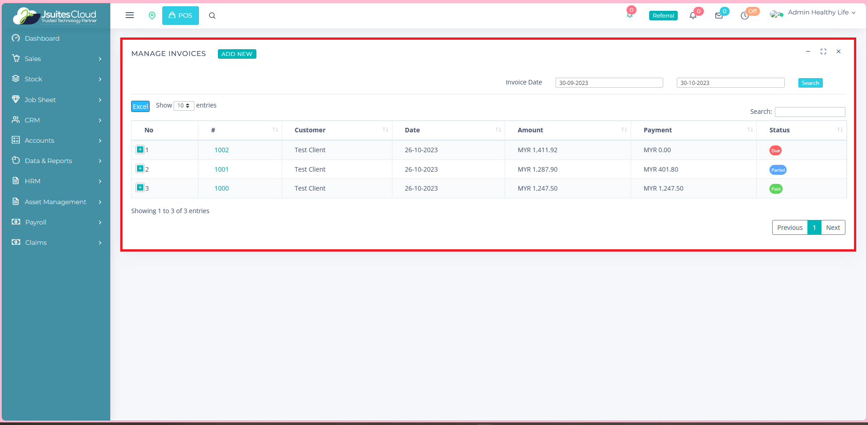
Task: Click the fullscreen icon on invoices panel
Action: (x=823, y=51)
